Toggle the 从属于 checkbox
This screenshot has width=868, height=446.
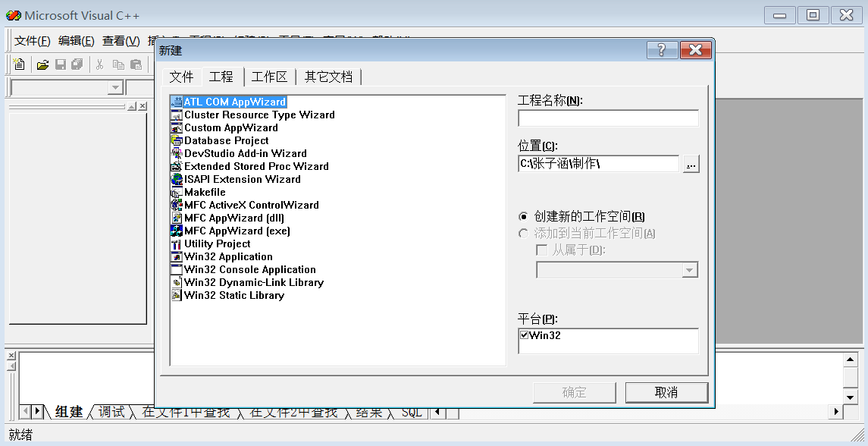click(x=542, y=250)
